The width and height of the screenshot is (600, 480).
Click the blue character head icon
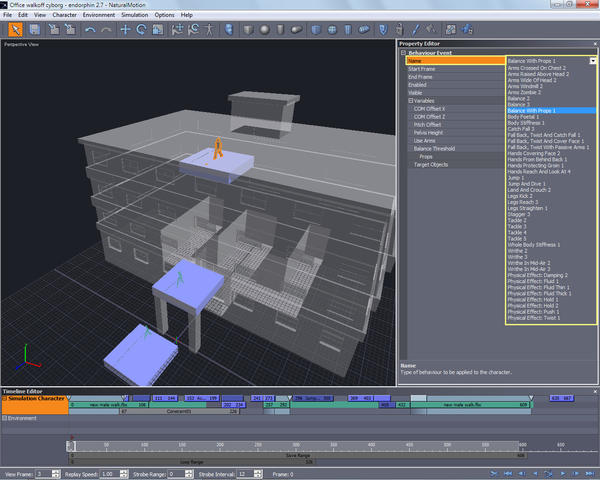[229, 30]
